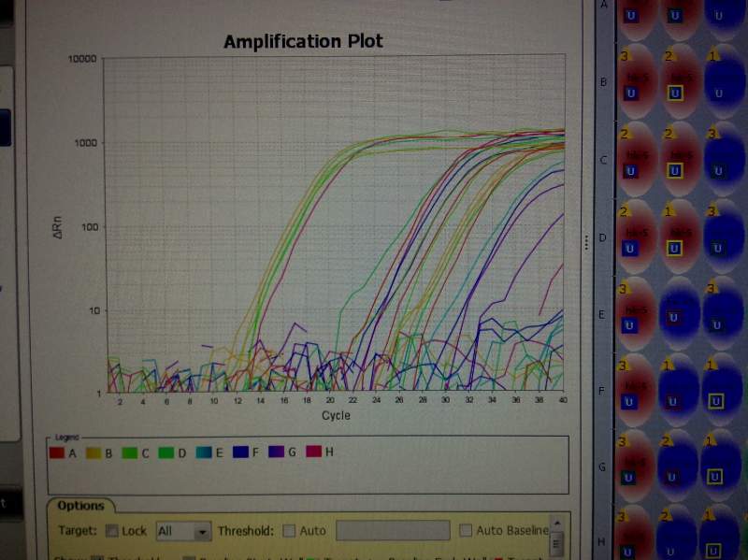
Task: Click the teal legend swatch for row E
Action: 204,452
